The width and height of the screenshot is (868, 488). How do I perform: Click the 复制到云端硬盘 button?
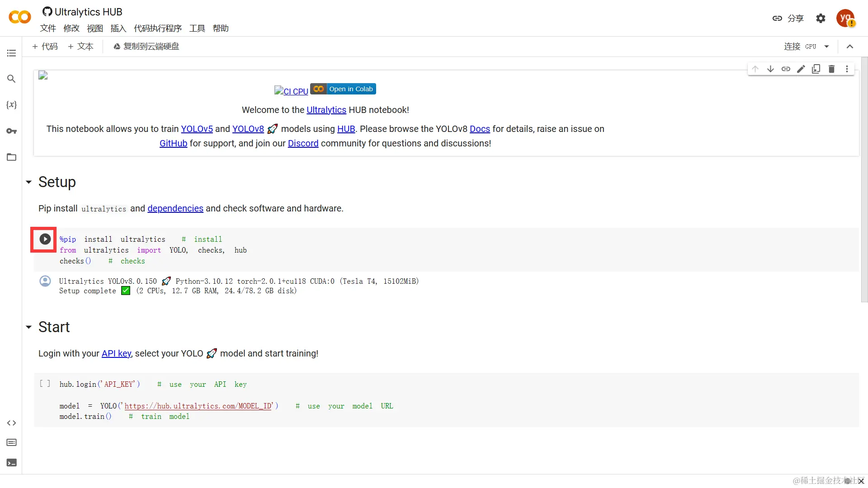click(146, 47)
